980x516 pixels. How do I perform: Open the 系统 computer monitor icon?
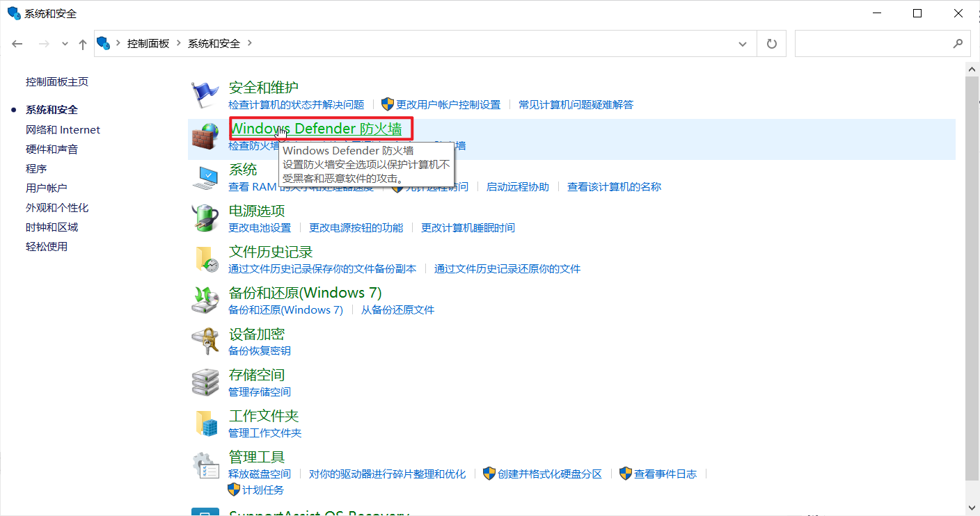(205, 177)
